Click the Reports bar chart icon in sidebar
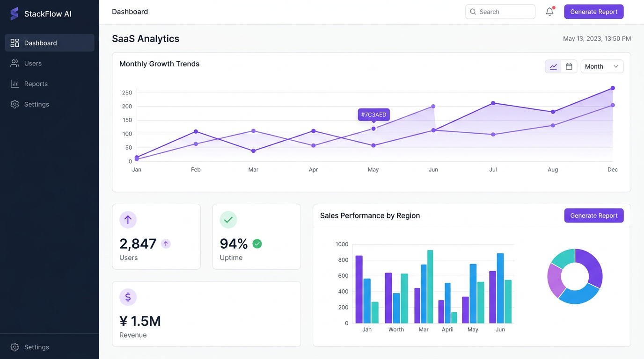 pos(15,84)
